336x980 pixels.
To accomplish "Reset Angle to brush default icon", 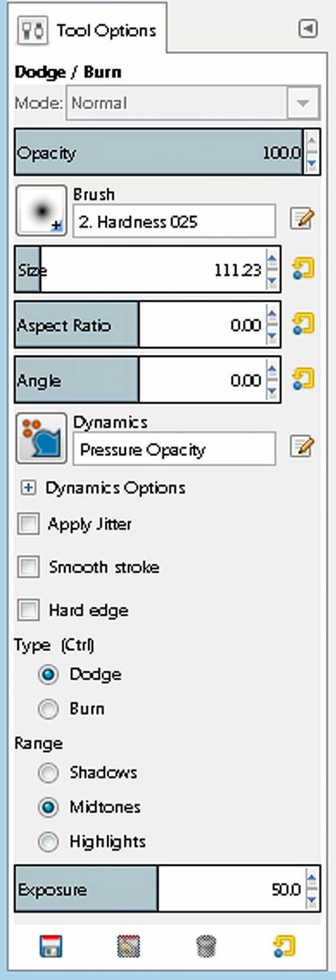I will click(x=303, y=379).
